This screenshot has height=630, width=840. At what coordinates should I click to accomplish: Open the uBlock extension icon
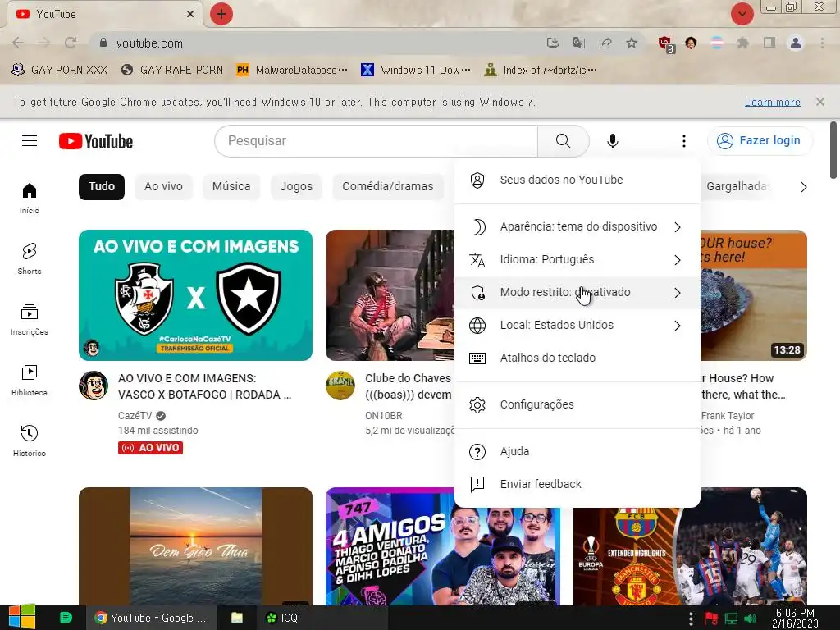[x=665, y=43]
